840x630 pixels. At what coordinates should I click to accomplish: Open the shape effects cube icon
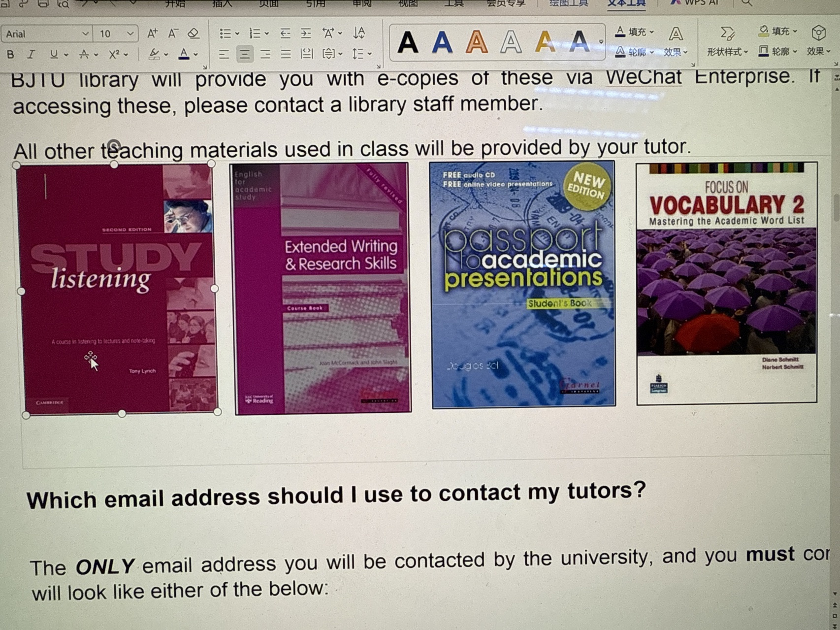click(818, 33)
